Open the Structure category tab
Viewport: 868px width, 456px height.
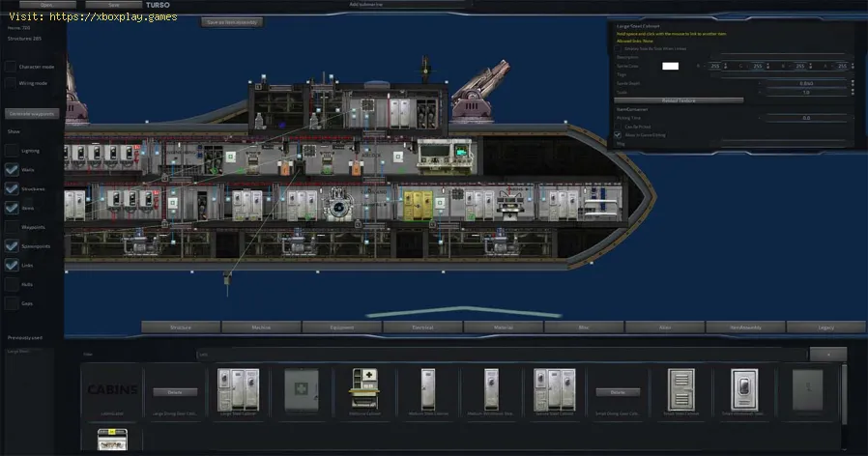[x=181, y=328]
